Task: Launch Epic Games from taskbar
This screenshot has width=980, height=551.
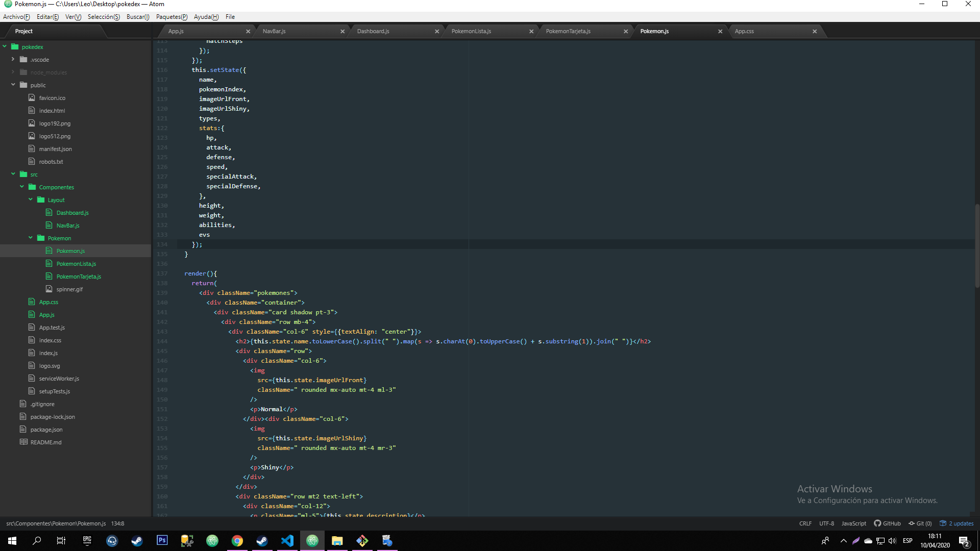Action: 87,540
